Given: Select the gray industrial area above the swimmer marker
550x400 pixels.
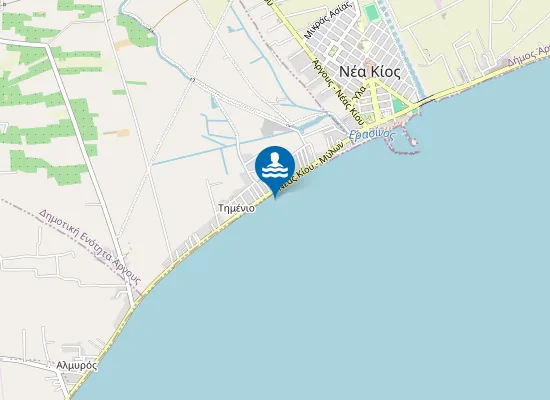Looking at the screenshot, I should (x=274, y=127).
